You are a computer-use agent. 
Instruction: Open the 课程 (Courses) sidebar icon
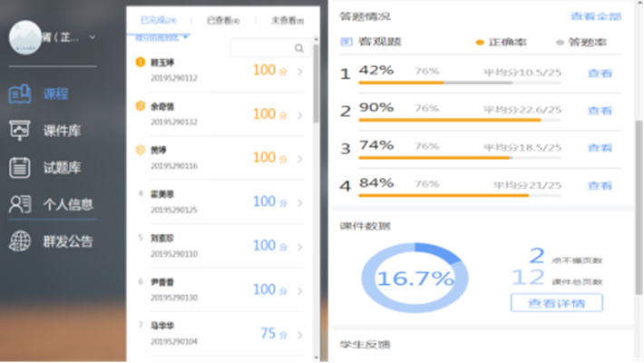(x=20, y=93)
